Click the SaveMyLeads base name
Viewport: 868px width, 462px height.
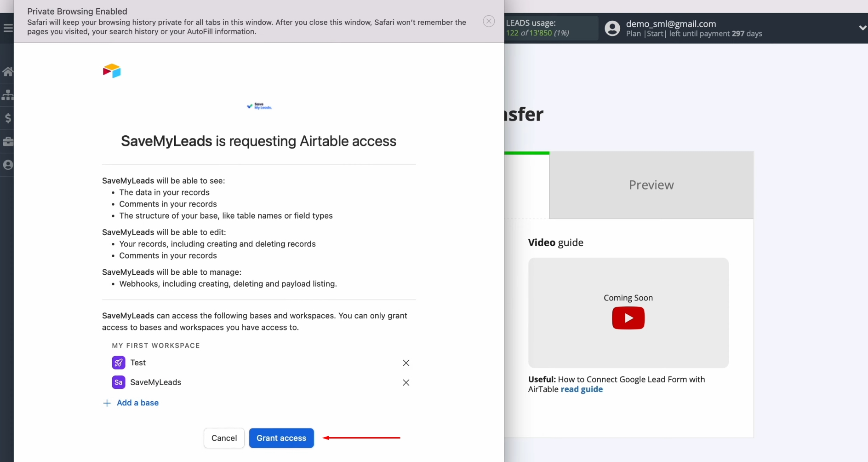click(x=155, y=382)
